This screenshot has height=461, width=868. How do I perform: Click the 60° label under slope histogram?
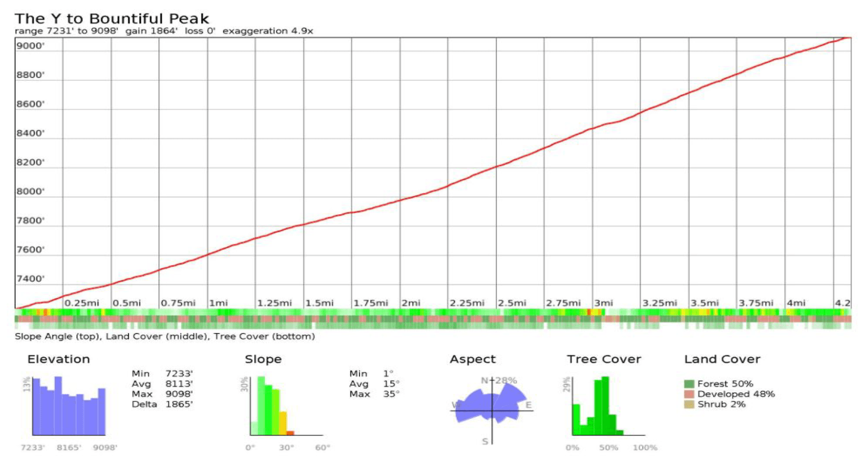click(323, 448)
